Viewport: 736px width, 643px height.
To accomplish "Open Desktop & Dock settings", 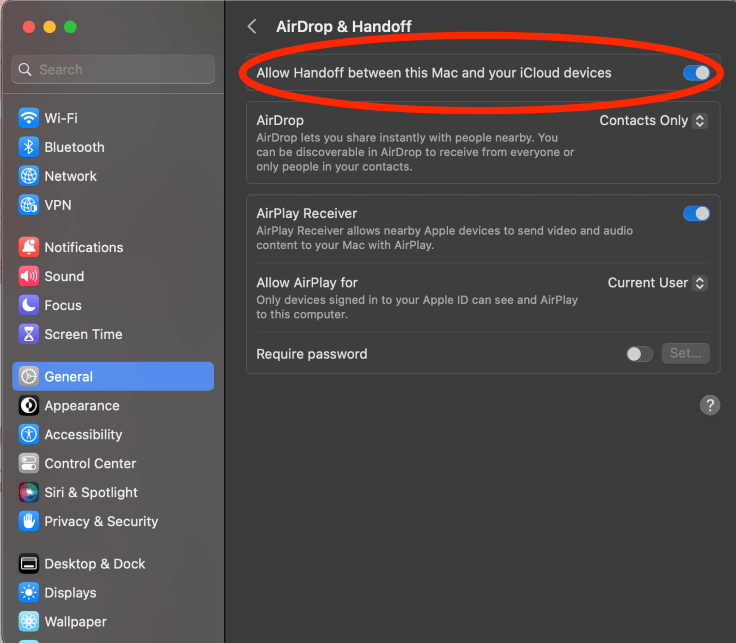I will (95, 564).
